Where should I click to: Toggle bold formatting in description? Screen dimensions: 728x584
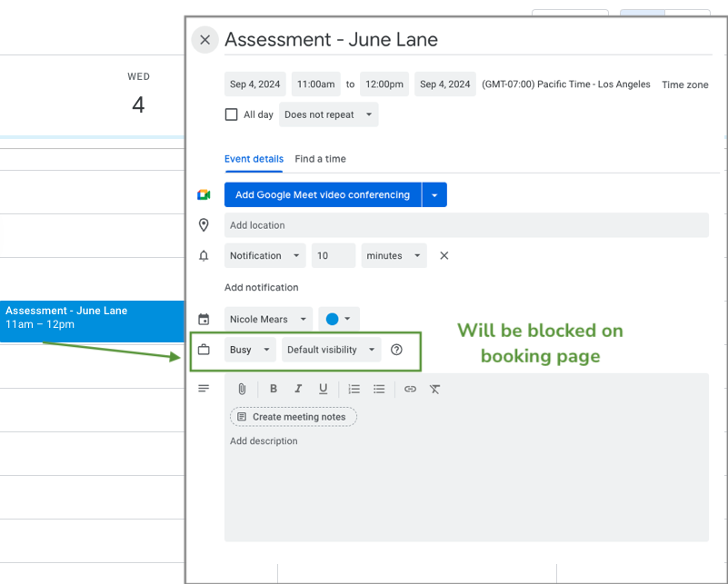[274, 389]
